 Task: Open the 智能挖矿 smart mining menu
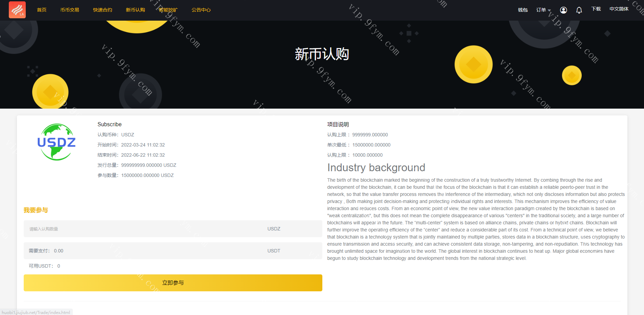pyautogui.click(x=168, y=10)
